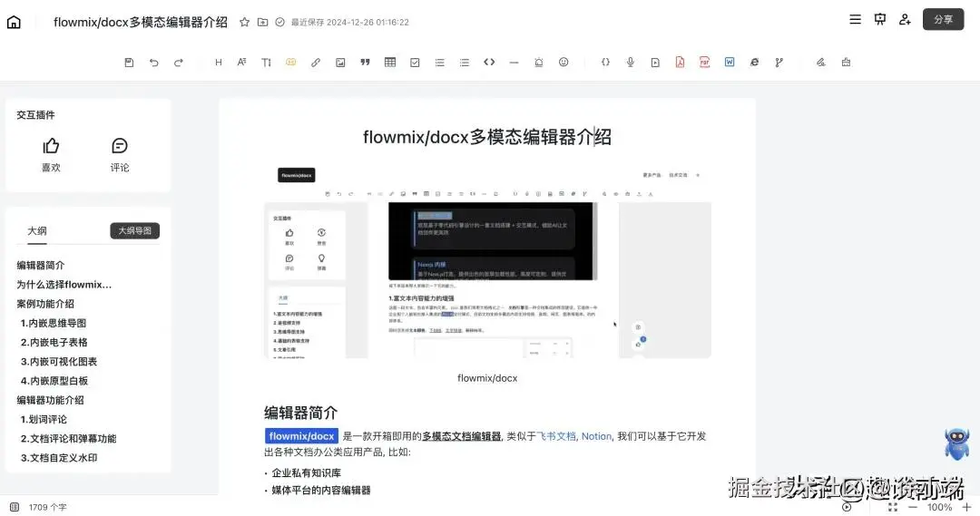The width and height of the screenshot is (980, 516).
Task: Undo the last edit
Action: tap(153, 63)
